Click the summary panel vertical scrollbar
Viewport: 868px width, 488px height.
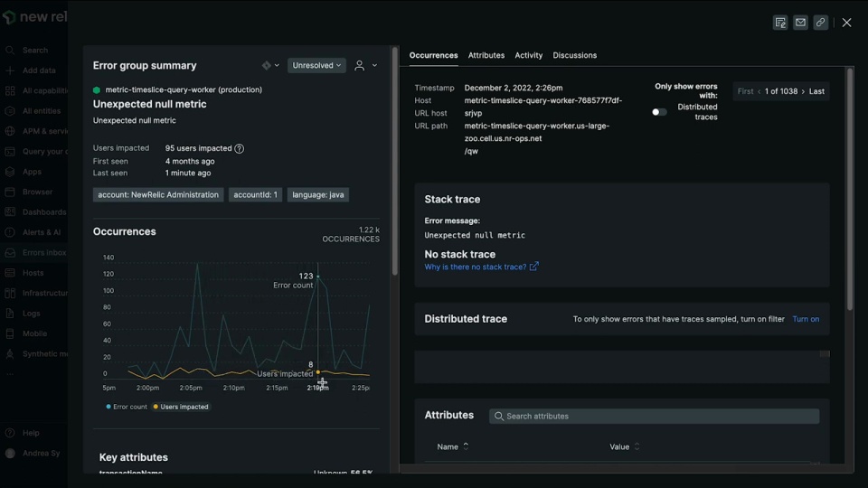(x=395, y=162)
